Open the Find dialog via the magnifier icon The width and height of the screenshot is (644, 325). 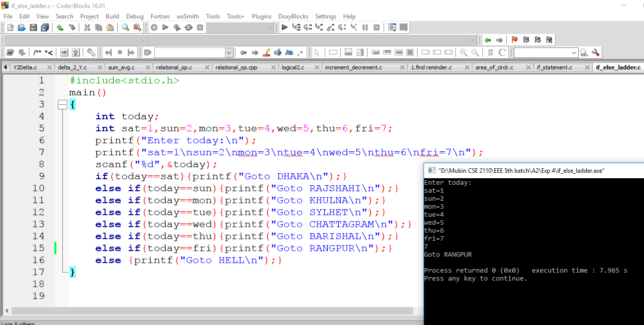(125, 27)
